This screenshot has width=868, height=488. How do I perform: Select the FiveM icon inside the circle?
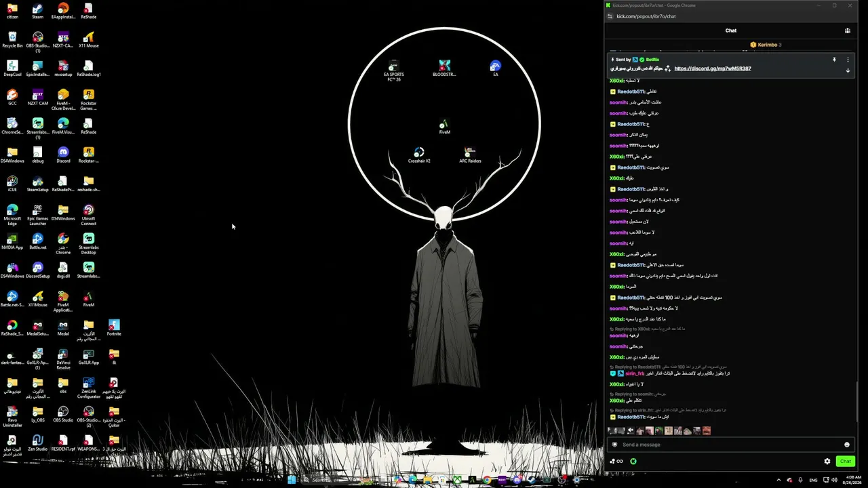444,126
